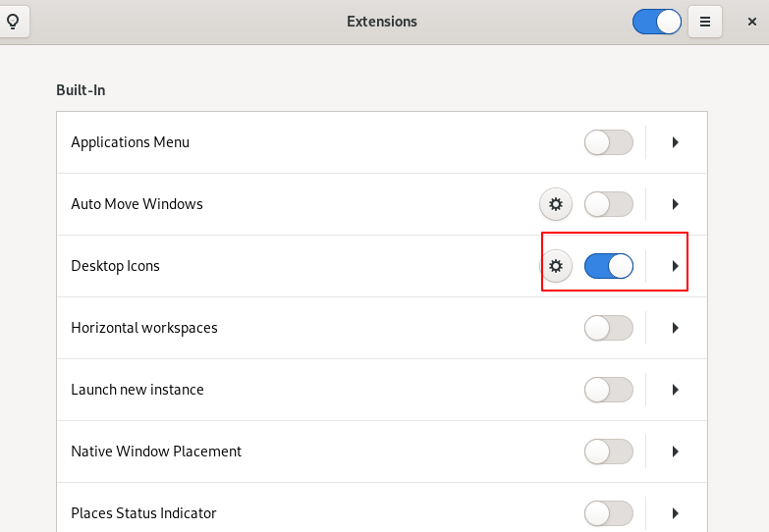Expand Horizontal workspaces details arrow
769x532 pixels.
point(676,328)
